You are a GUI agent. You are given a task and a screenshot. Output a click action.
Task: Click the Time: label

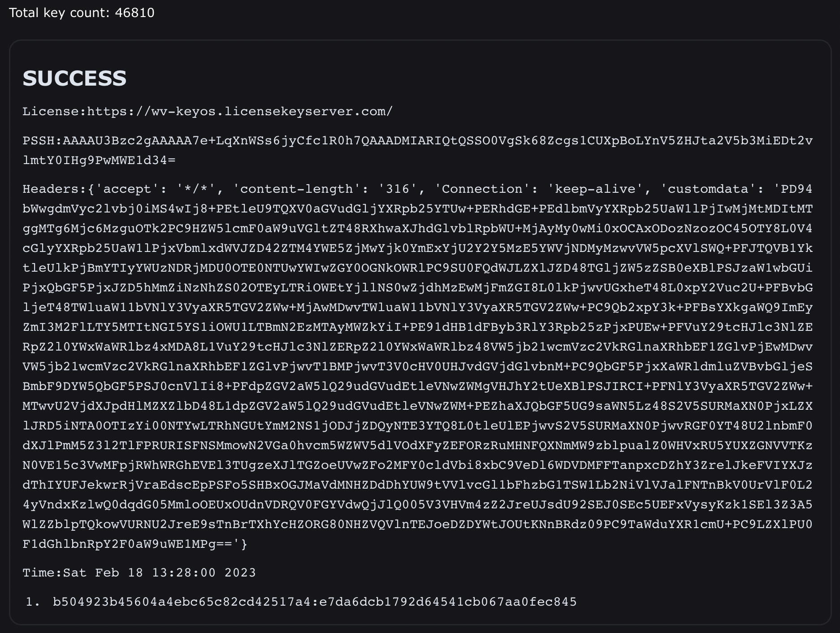[42, 573]
